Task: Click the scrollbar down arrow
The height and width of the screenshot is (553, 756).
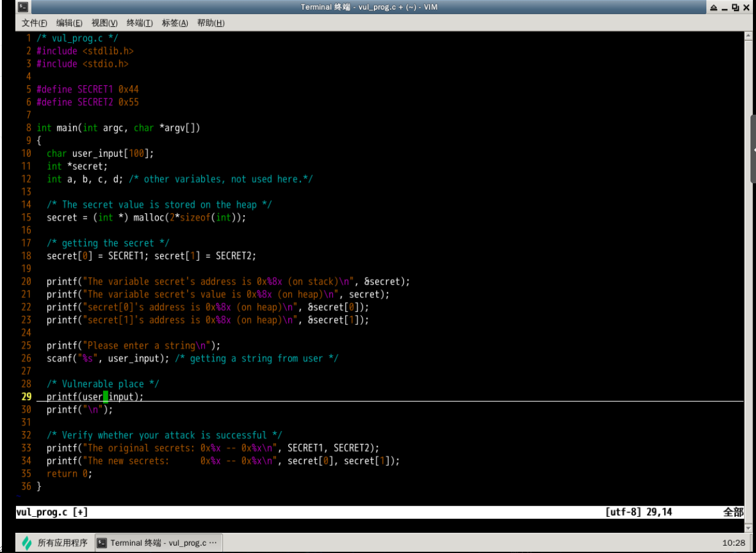Action: pyautogui.click(x=748, y=527)
